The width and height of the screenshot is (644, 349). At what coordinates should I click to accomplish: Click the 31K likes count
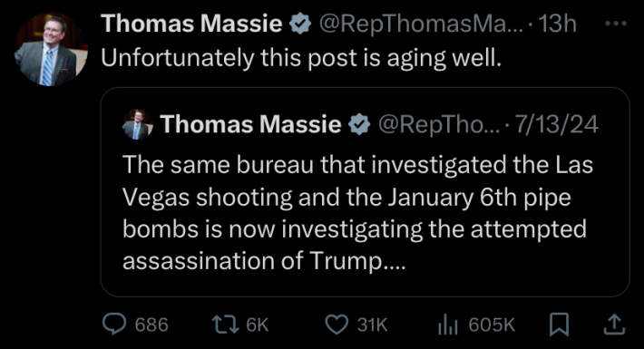pyautogui.click(x=372, y=325)
